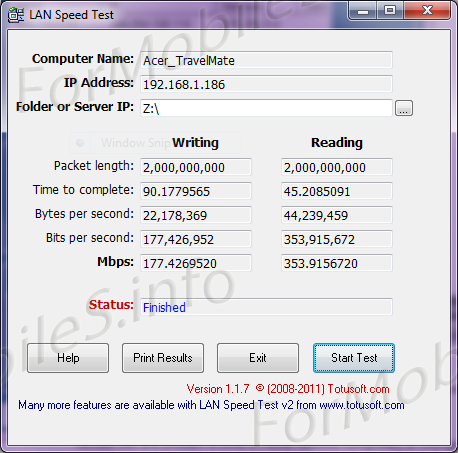Click the Computer Name field
458x453 pixels.
point(266,60)
